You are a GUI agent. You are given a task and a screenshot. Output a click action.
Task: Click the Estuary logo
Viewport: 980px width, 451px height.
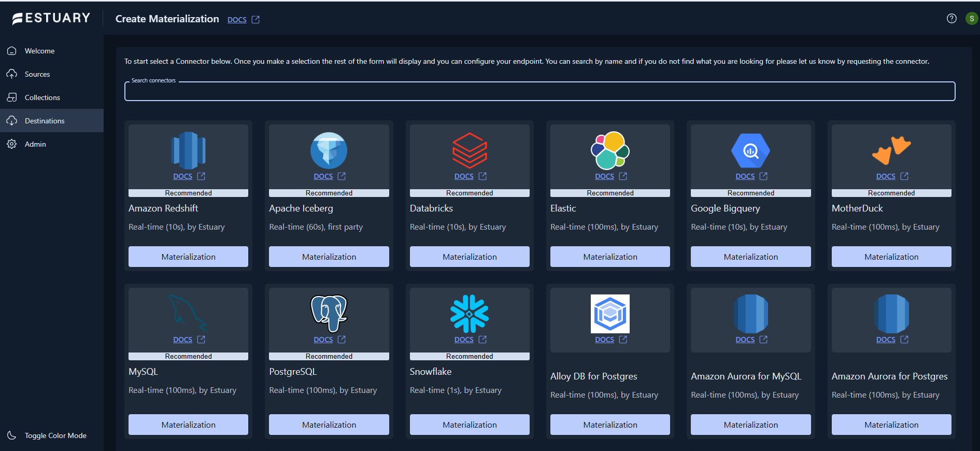coord(51,18)
